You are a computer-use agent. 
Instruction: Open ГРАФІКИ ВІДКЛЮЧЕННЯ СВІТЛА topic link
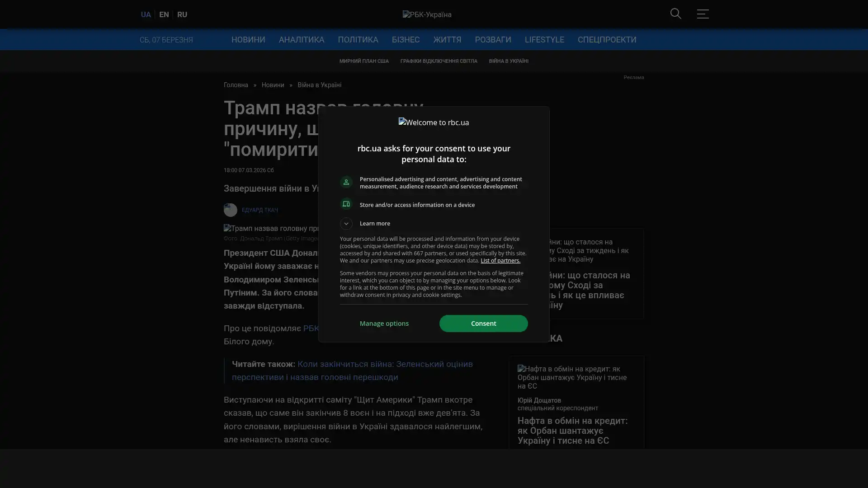coord(438,61)
